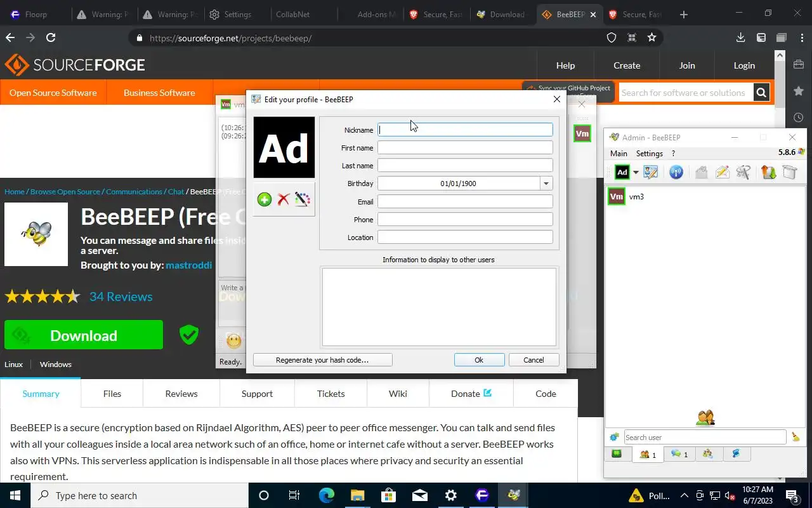Open Business Software menu on SourceForge
The height and width of the screenshot is (508, 812).
click(159, 93)
